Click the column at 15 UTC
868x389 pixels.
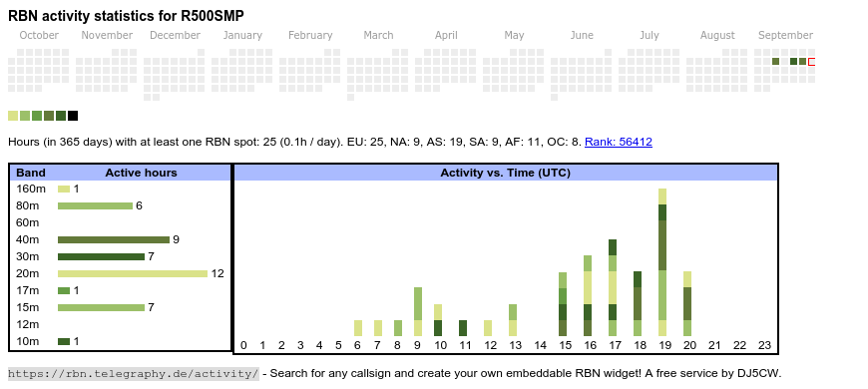(563, 304)
